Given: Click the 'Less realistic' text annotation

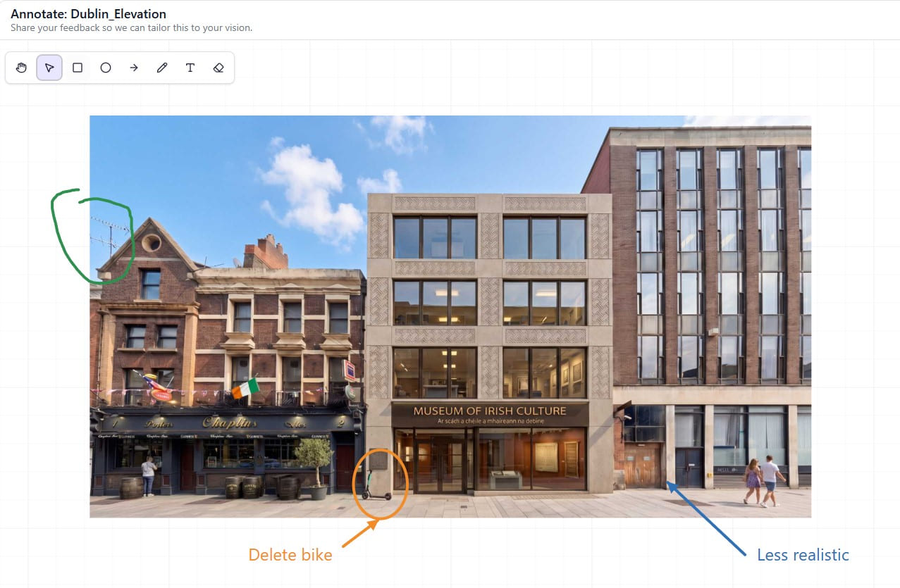Looking at the screenshot, I should coord(803,555).
